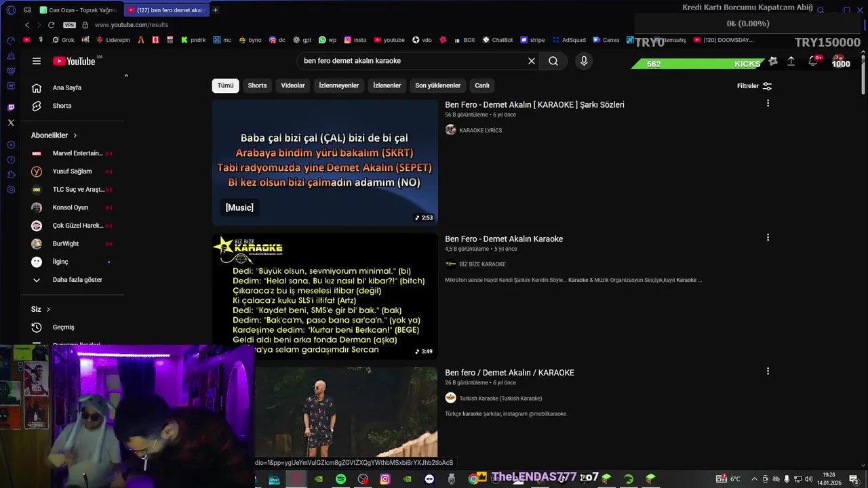
Task: Go back with the browser back arrow
Action: [27, 25]
